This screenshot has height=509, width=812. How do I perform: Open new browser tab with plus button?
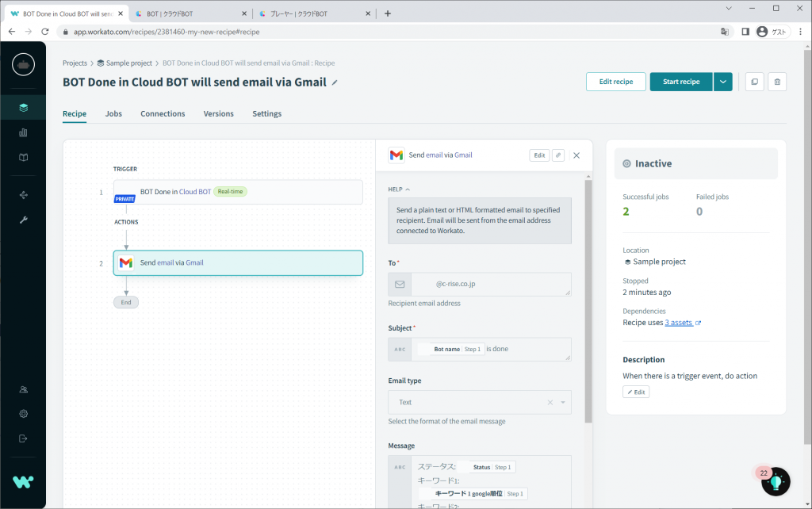[387, 13]
